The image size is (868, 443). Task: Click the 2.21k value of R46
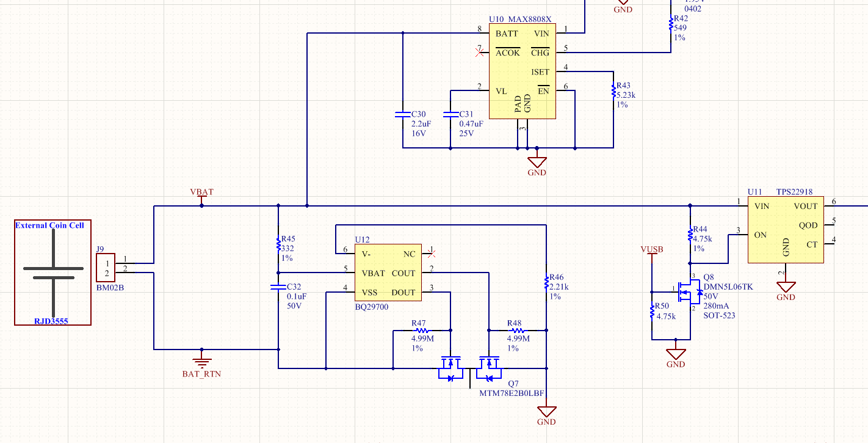coord(559,287)
